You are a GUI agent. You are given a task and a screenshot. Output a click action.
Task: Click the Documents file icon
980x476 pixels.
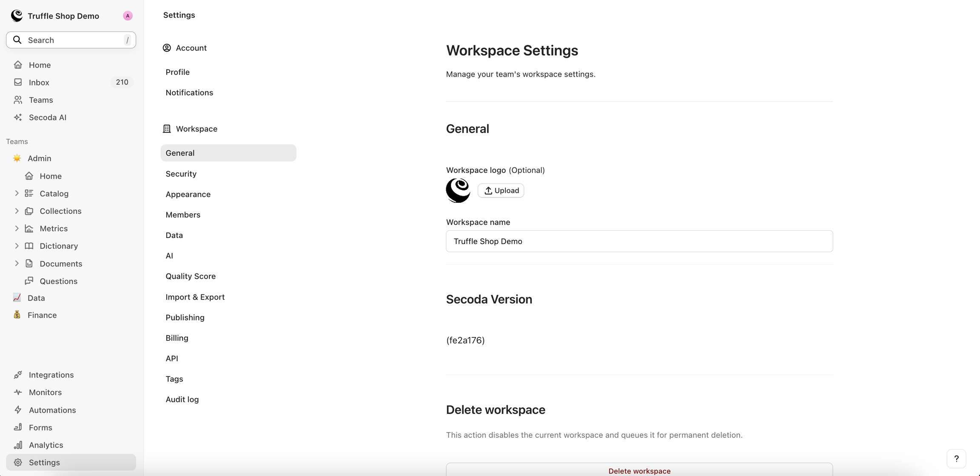29,263
